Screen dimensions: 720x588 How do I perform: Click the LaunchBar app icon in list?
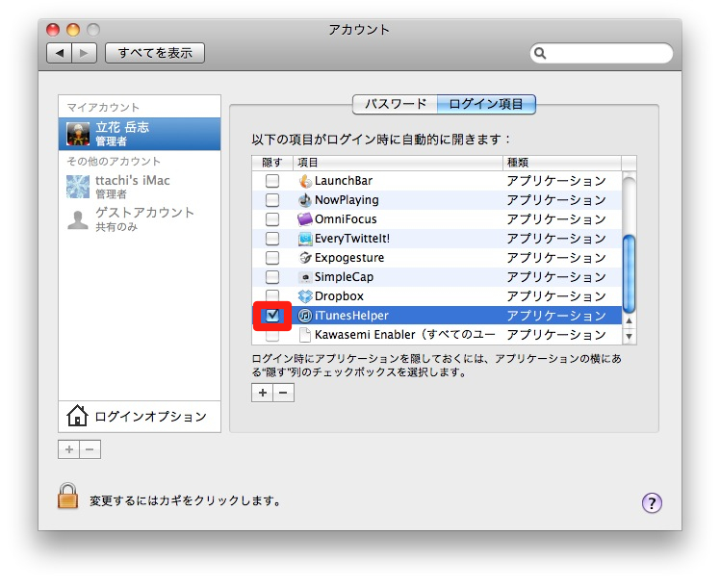coord(305,181)
